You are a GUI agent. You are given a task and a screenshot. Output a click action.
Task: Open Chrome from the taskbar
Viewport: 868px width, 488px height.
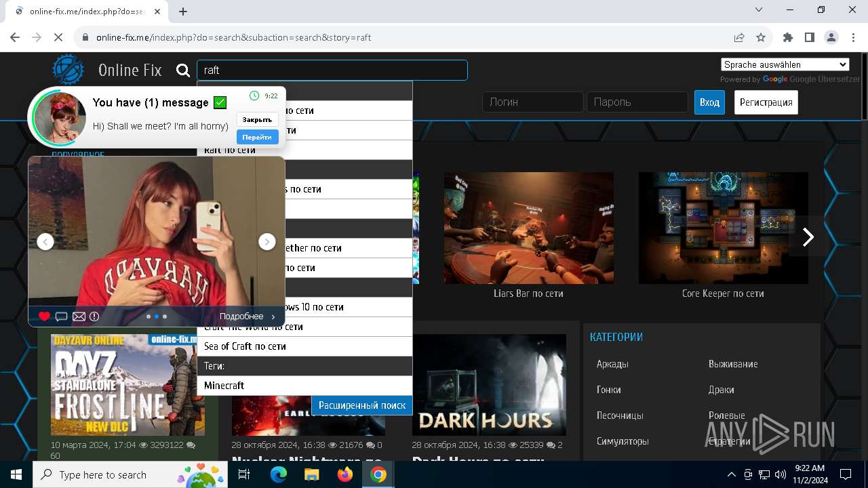pyautogui.click(x=378, y=474)
